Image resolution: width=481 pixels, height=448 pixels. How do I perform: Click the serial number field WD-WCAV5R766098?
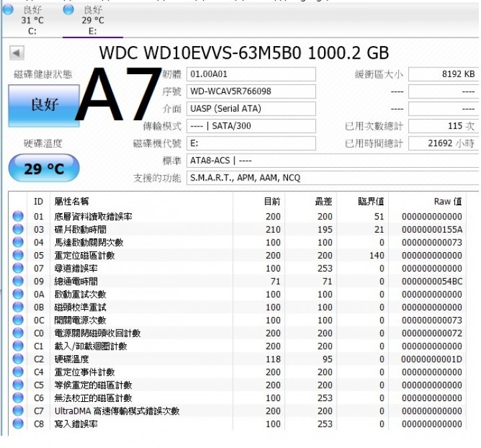click(251, 92)
